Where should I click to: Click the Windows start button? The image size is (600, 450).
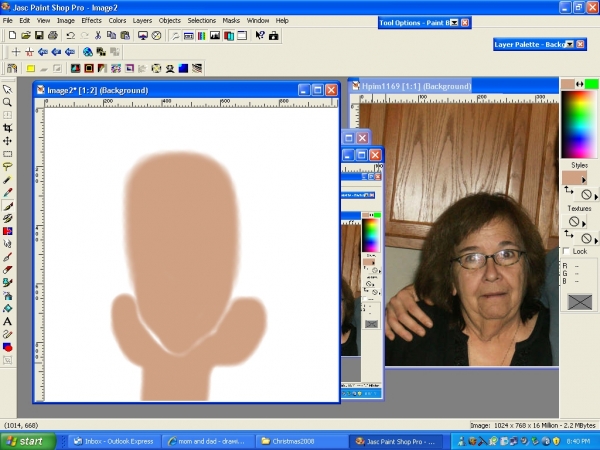(28, 441)
